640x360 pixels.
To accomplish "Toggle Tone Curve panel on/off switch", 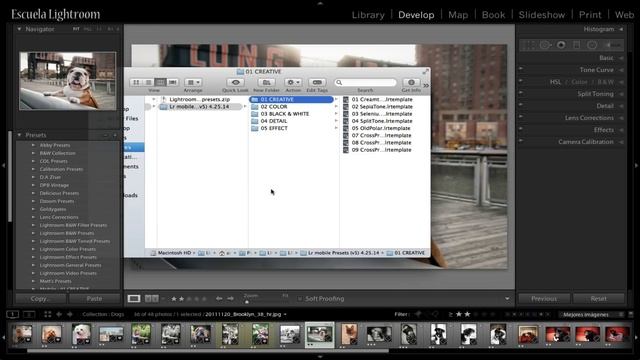I will click(521, 69).
